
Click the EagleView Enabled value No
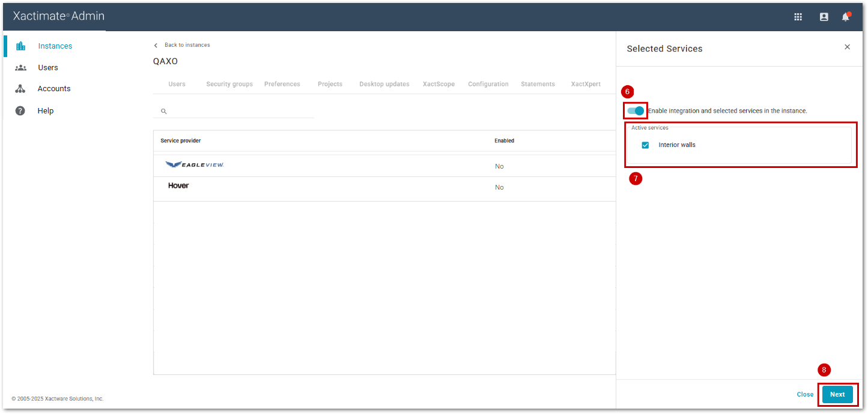click(499, 167)
